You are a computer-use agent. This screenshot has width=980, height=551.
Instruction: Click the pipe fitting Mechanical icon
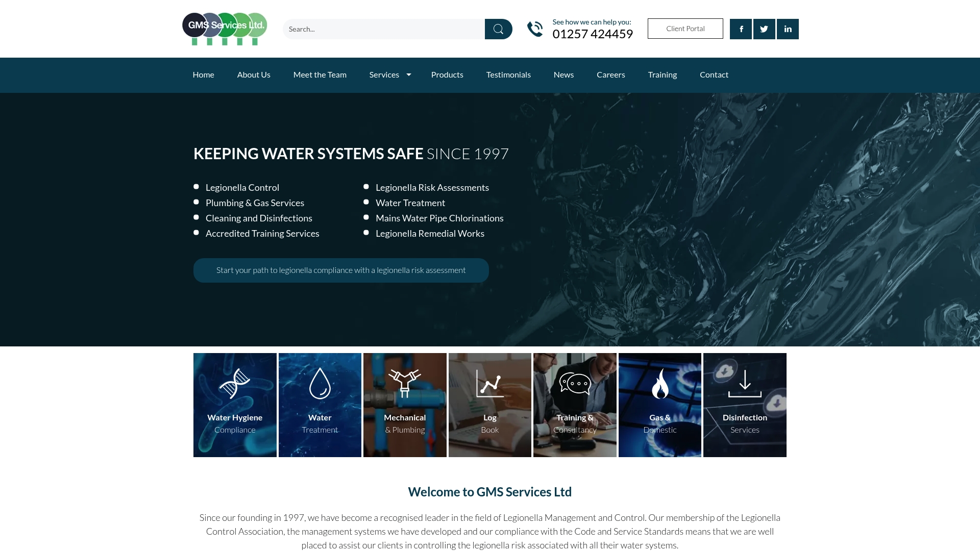405,383
